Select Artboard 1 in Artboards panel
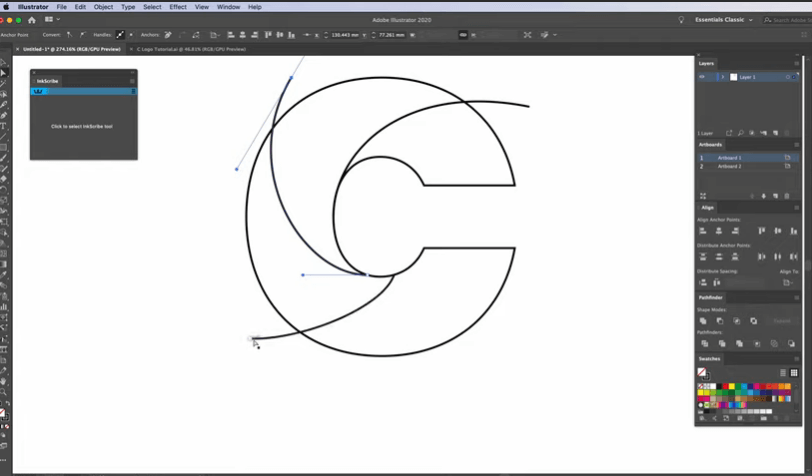This screenshot has height=476, width=812. click(x=746, y=157)
